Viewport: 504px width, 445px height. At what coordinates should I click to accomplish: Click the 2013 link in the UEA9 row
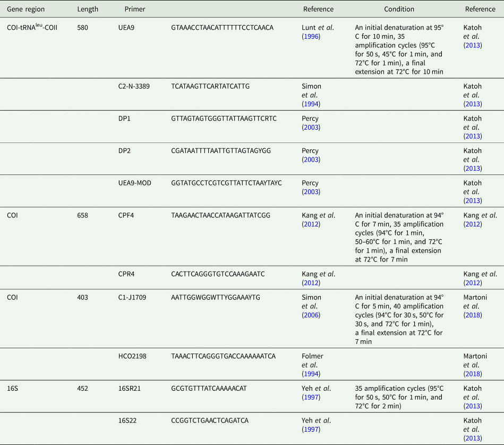point(473,45)
